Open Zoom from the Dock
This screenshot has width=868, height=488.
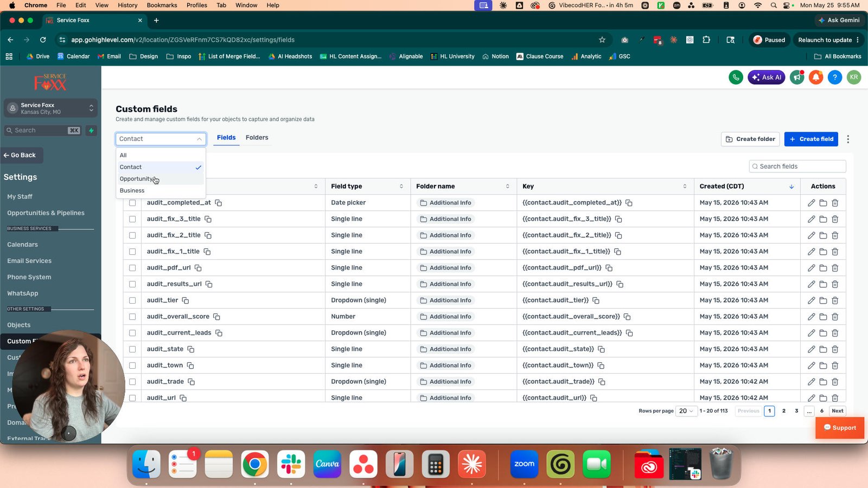tap(524, 464)
